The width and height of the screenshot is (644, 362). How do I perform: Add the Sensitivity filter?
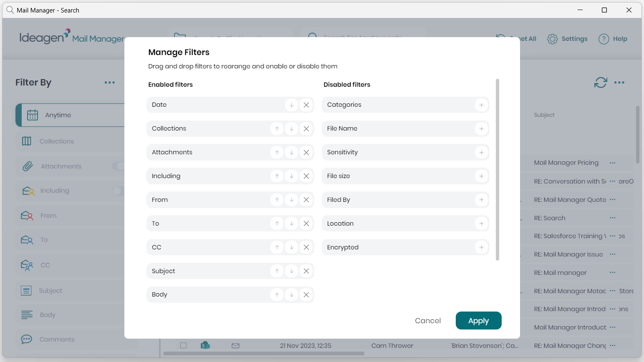click(481, 153)
